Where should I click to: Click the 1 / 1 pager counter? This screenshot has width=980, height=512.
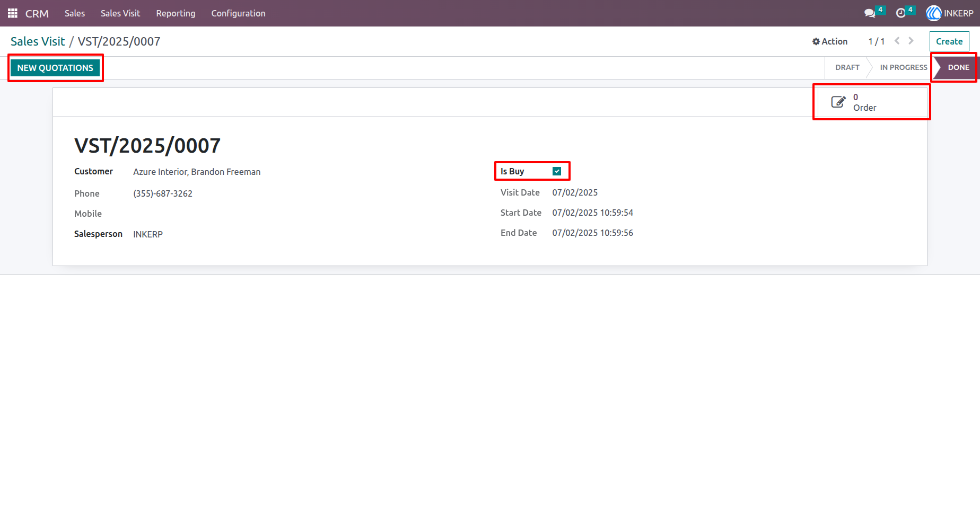[876, 41]
